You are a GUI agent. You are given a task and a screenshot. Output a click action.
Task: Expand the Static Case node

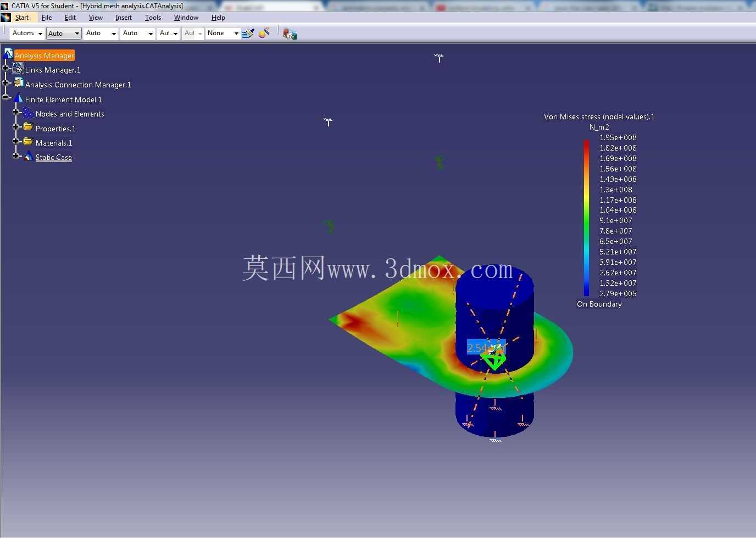16,156
